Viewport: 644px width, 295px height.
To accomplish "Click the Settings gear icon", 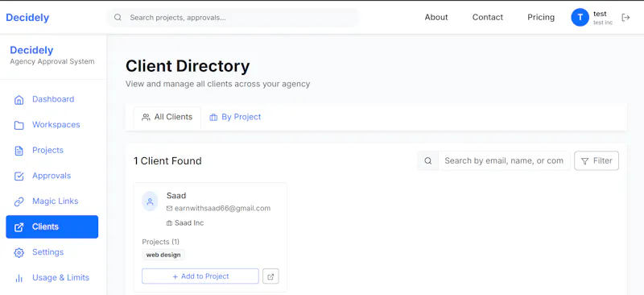I will point(19,252).
